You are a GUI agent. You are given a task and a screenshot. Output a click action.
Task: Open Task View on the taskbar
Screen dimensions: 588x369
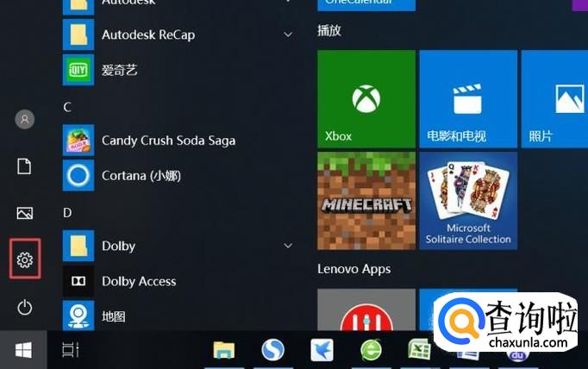point(71,350)
